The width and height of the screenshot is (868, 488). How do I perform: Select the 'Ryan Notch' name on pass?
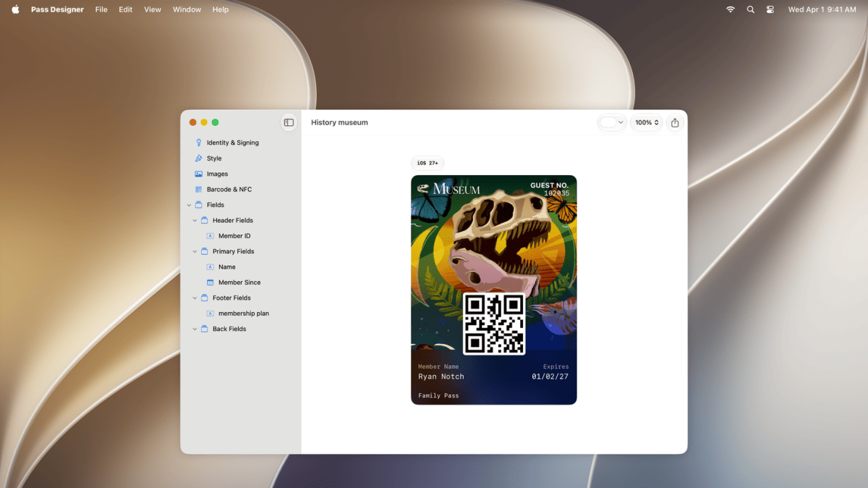tap(441, 376)
